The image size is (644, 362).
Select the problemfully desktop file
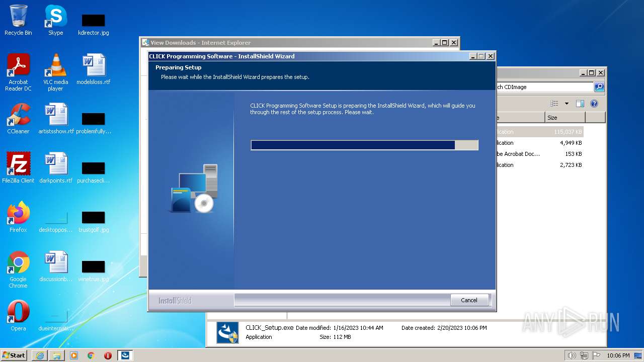point(93,123)
